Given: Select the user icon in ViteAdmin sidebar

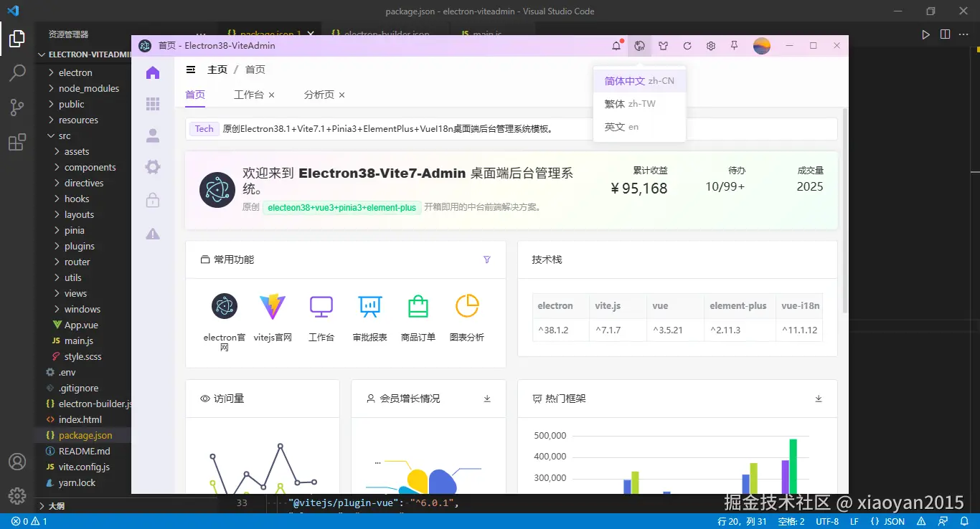Looking at the screenshot, I should (x=153, y=135).
